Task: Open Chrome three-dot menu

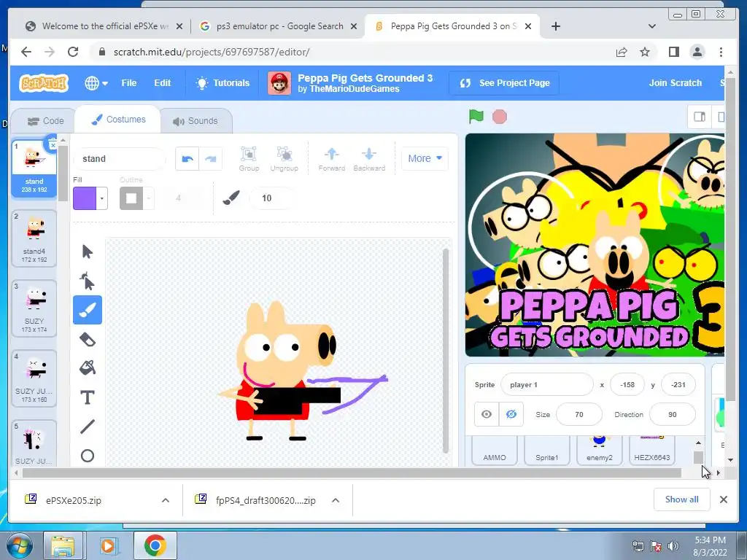Action: pyautogui.click(x=721, y=52)
